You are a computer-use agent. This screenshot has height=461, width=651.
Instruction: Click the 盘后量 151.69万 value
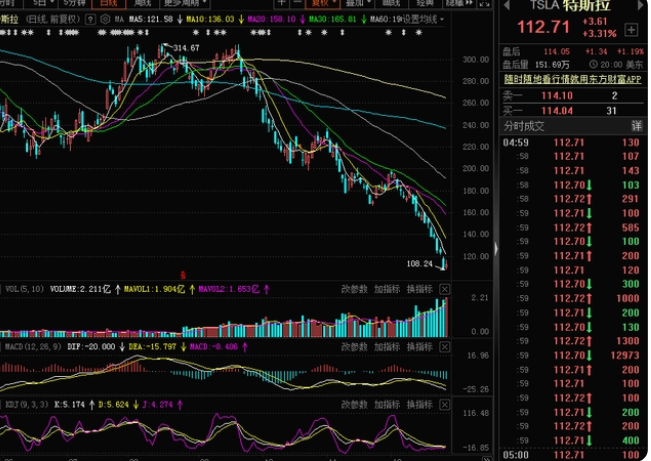[x=552, y=65]
